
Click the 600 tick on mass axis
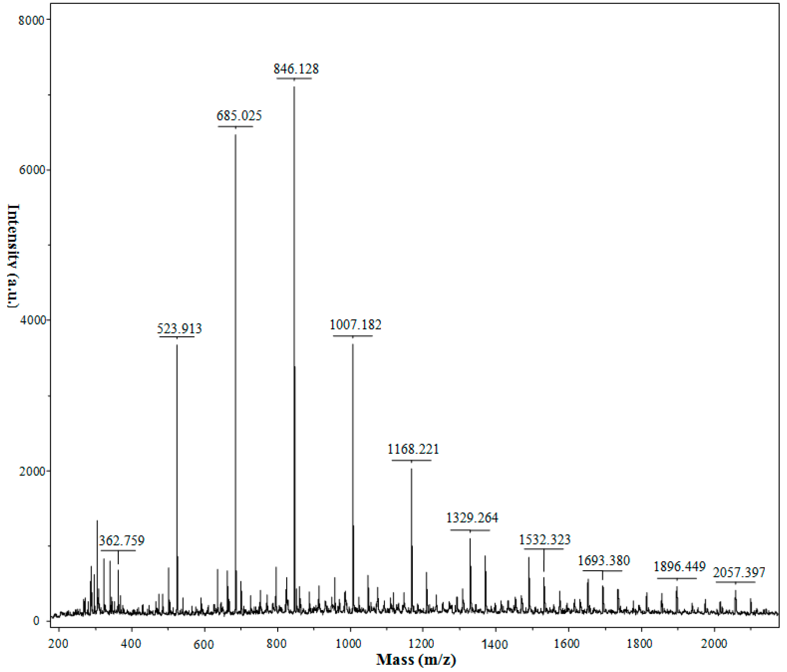pyautogui.click(x=204, y=644)
